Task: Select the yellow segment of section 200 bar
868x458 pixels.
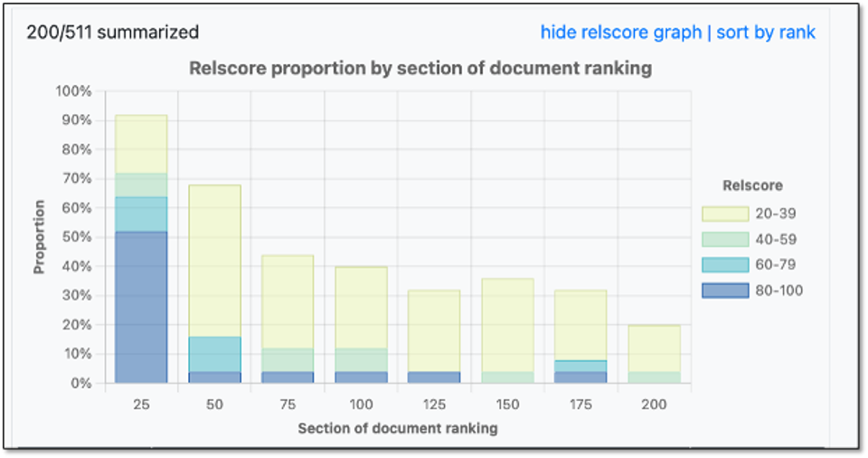Action: pyautogui.click(x=654, y=348)
